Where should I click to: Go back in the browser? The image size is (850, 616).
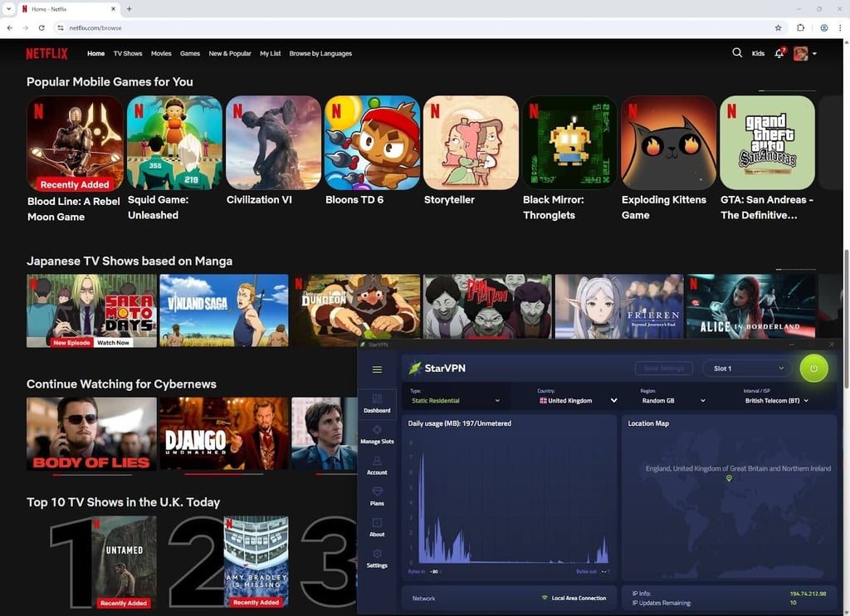[x=10, y=27]
